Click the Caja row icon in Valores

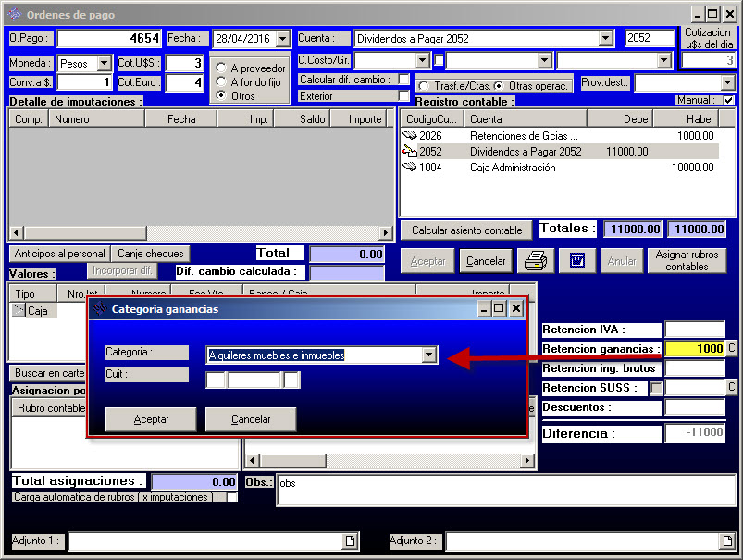(x=19, y=311)
